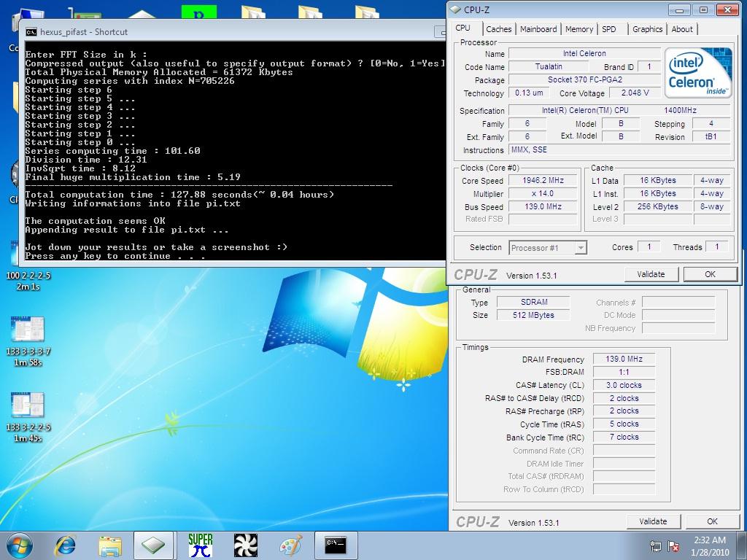747x560 pixels.
Task: Click the Multiplier value x 14.0
Action: [x=543, y=193]
